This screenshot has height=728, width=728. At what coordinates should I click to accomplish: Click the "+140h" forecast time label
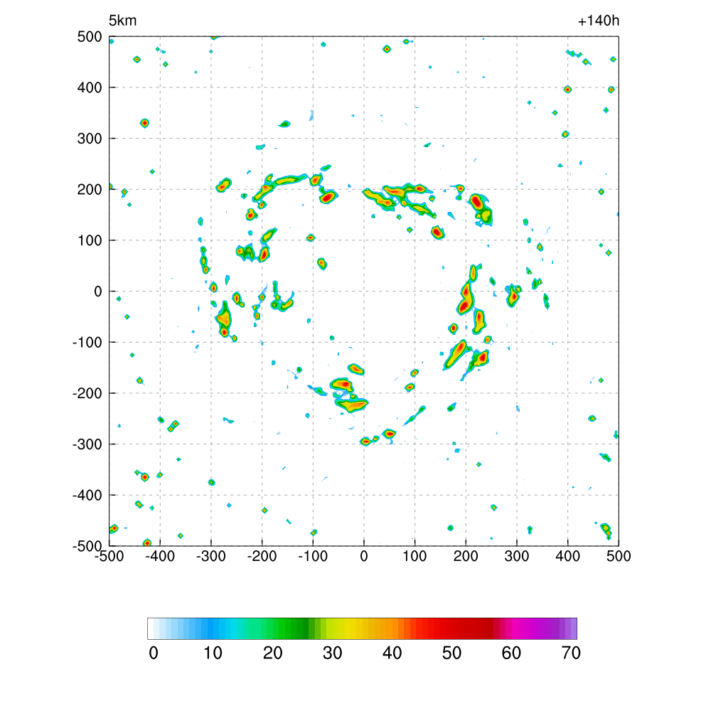599,21
